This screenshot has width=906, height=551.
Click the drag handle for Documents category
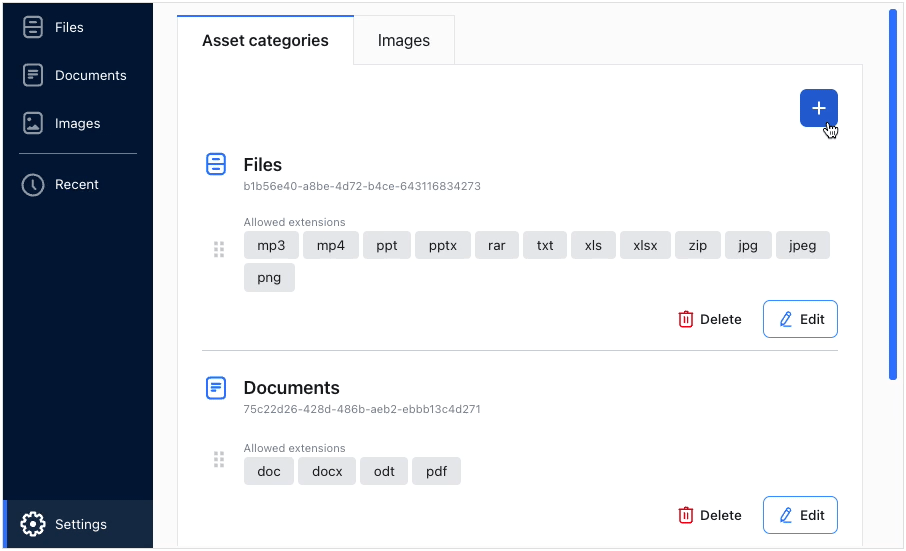pyautogui.click(x=219, y=459)
